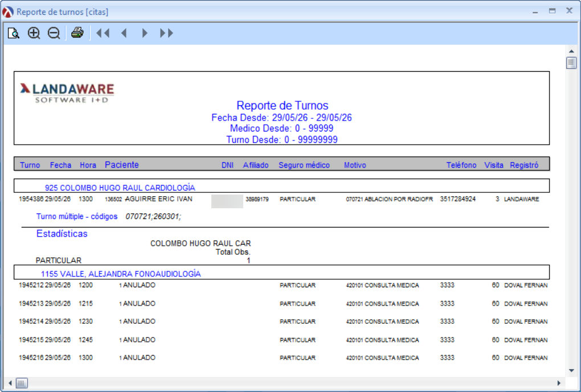Viewport: 581px width, 392px height.
Task: Click the Landaware Software I+D logo
Action: tap(67, 93)
